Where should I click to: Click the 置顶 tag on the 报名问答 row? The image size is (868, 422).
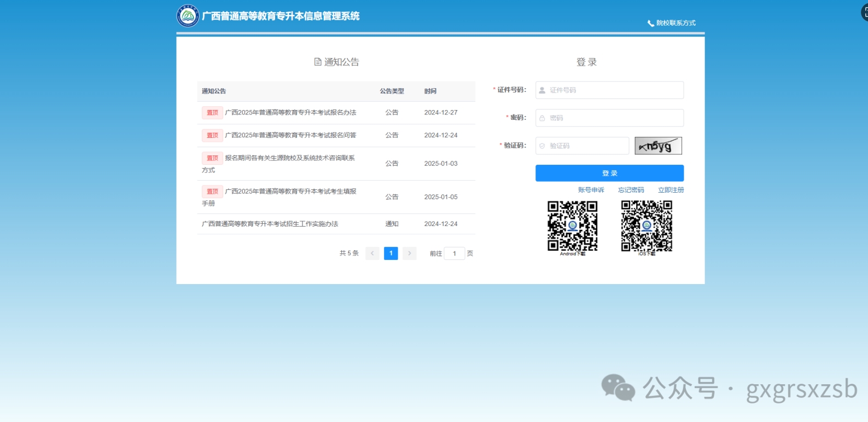coord(212,135)
